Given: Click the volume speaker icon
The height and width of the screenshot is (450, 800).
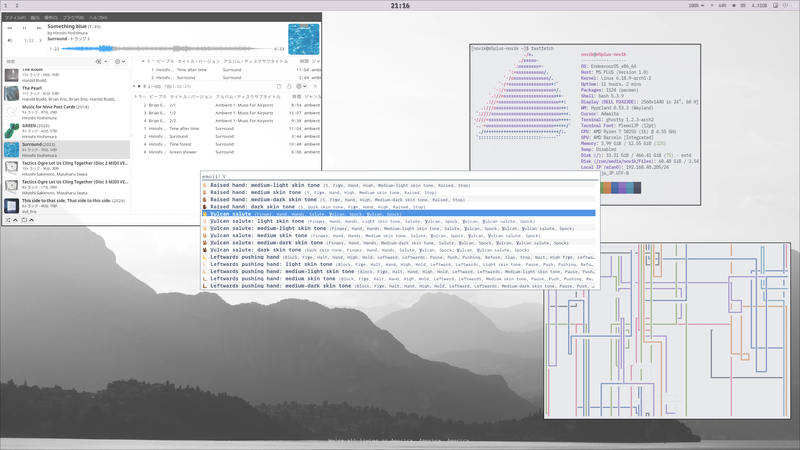Looking at the screenshot, I should click(10, 40).
